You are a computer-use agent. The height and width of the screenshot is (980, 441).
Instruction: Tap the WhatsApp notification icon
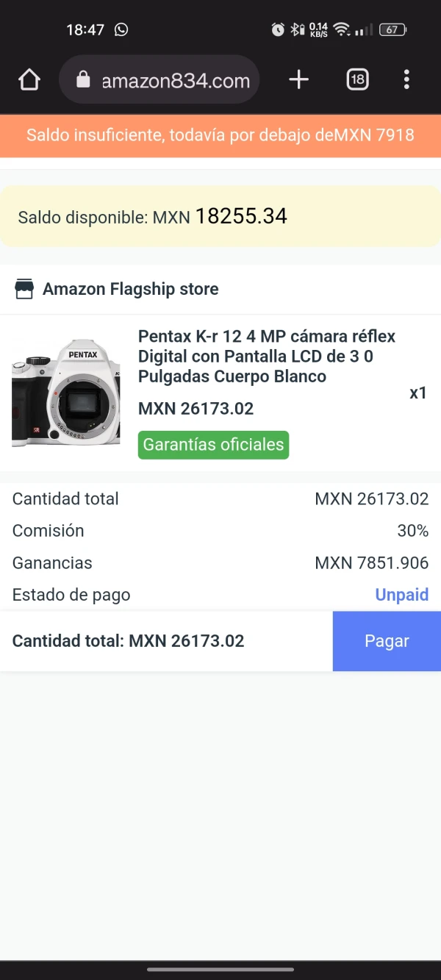pos(121,29)
